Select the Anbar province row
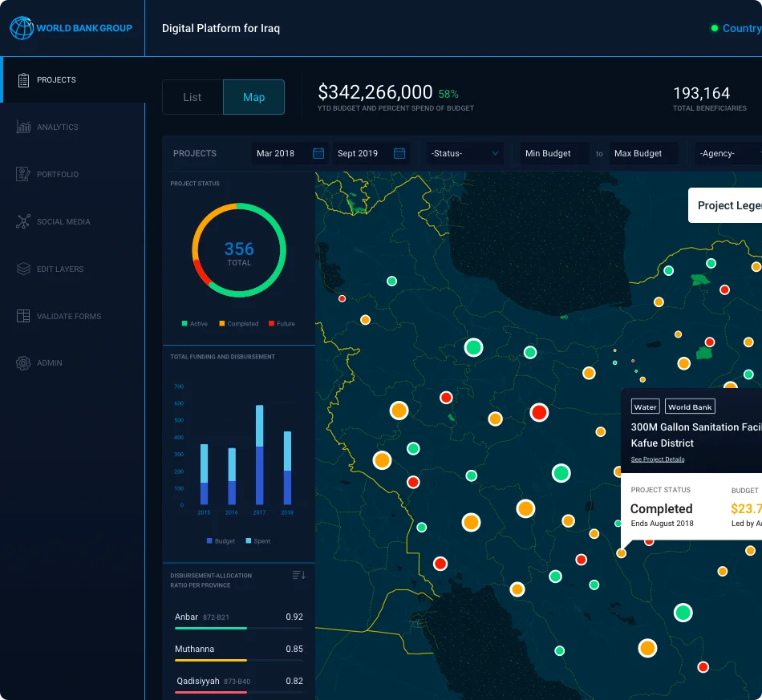The image size is (762, 700). coord(239,620)
